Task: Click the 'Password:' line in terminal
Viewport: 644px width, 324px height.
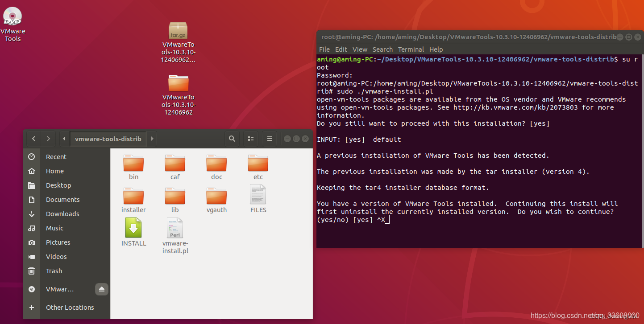Action: coord(335,75)
